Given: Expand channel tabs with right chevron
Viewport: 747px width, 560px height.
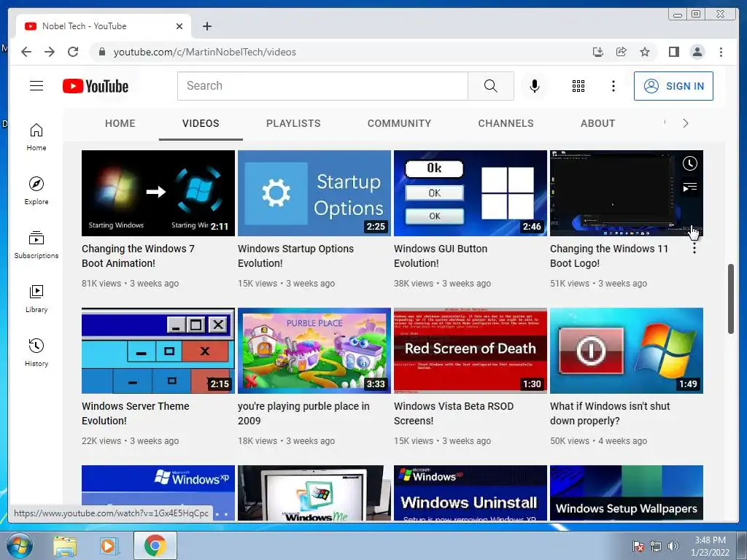Looking at the screenshot, I should 685,123.
